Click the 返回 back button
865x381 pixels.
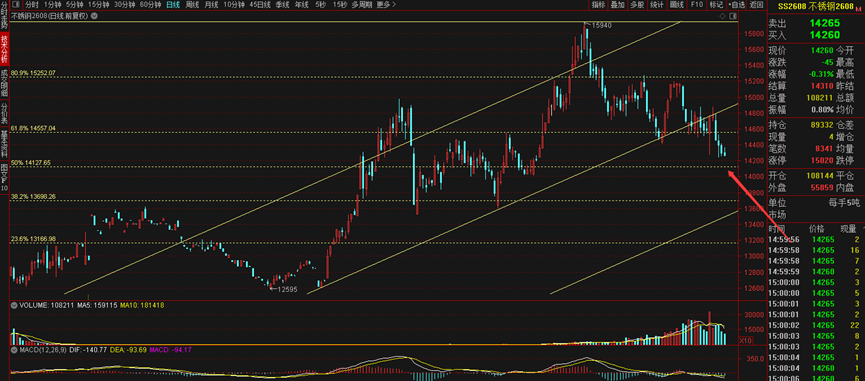[755, 4]
